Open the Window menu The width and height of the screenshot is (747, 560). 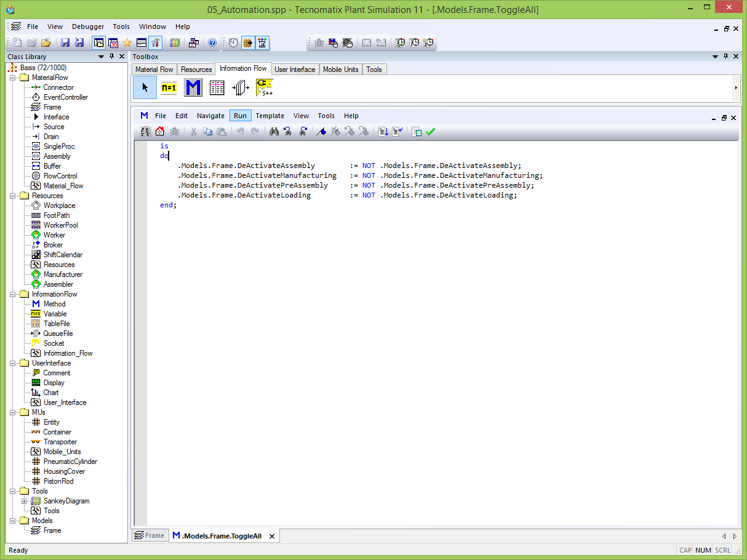point(153,26)
